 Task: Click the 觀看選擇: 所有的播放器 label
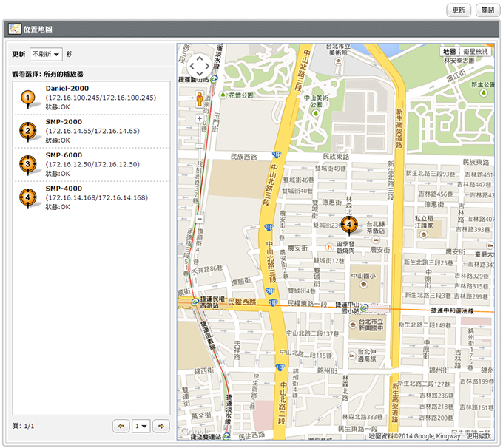coord(47,74)
